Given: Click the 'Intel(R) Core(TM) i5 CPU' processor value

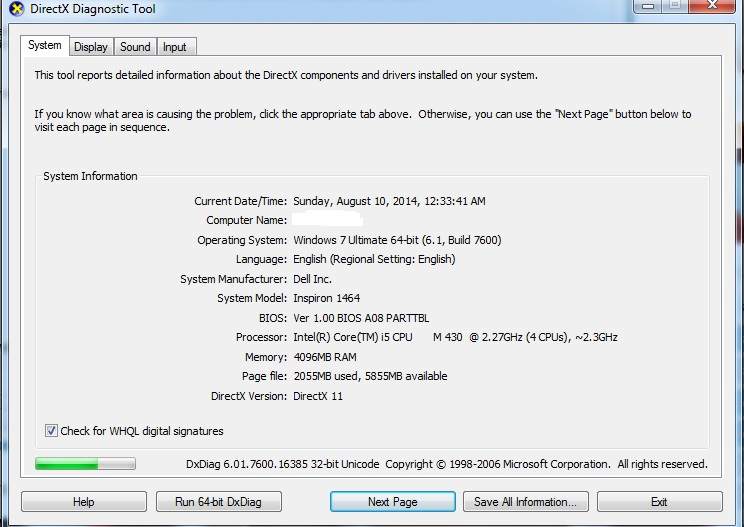Looking at the screenshot, I should [x=353, y=337].
